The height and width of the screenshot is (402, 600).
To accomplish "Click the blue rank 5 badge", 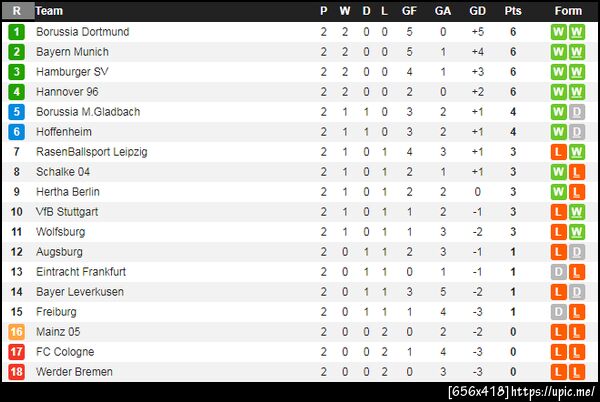I will 16,112.
